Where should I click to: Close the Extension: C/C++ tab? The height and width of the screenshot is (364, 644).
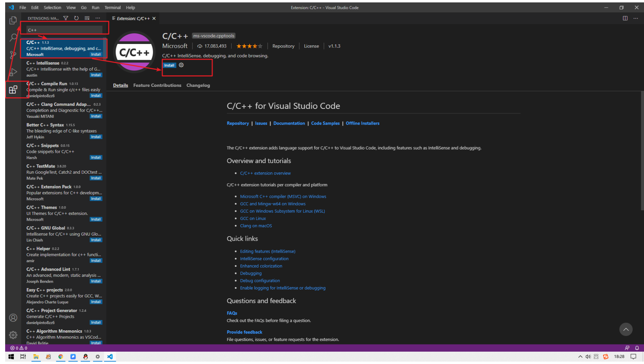pyautogui.click(x=154, y=19)
